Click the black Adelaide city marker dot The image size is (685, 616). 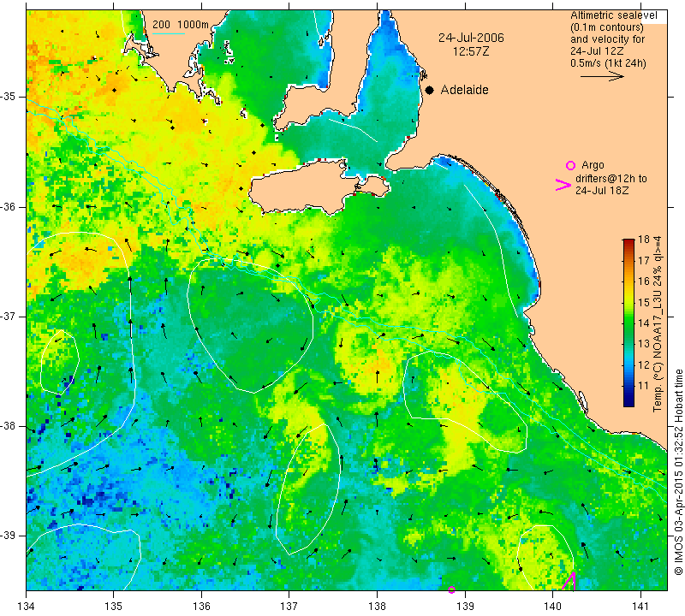click(430, 90)
